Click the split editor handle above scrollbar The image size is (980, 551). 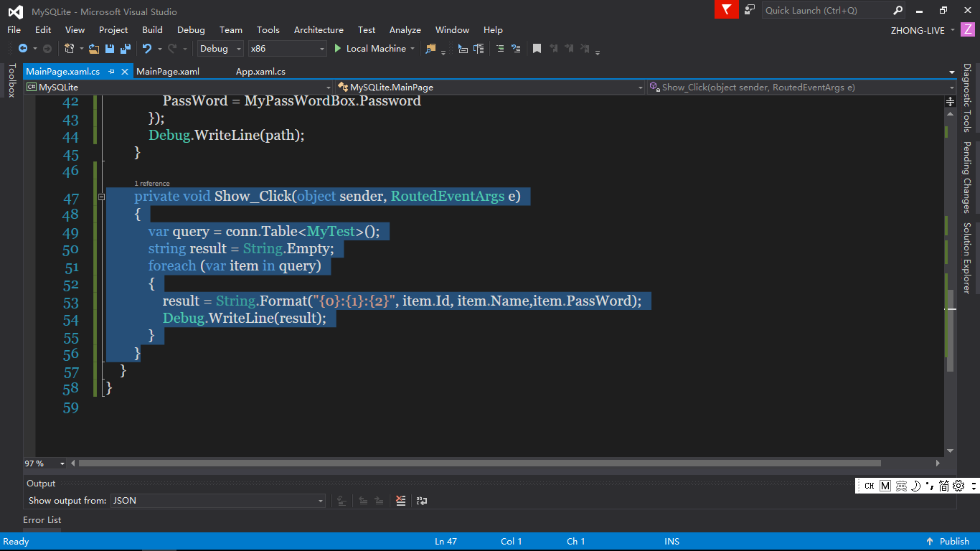pos(950,102)
